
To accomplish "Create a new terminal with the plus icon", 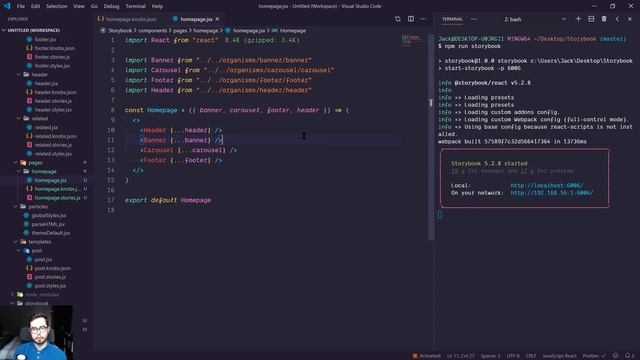I will [x=578, y=19].
